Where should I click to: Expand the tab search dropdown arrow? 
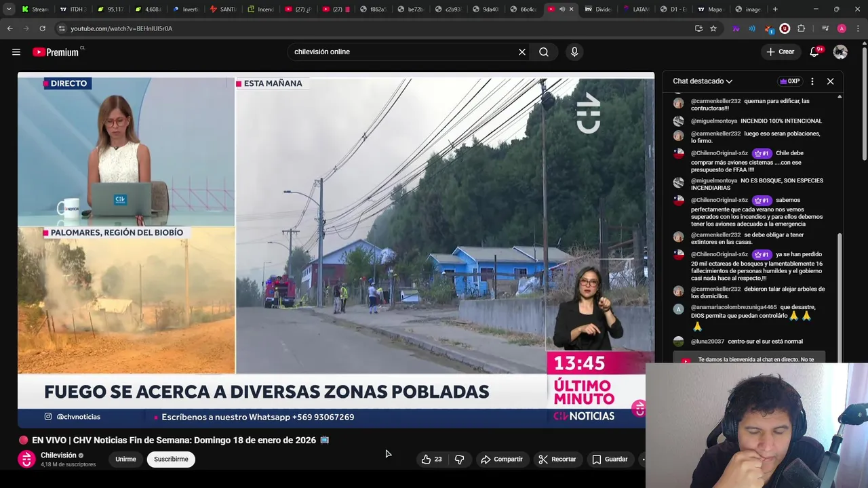point(9,9)
